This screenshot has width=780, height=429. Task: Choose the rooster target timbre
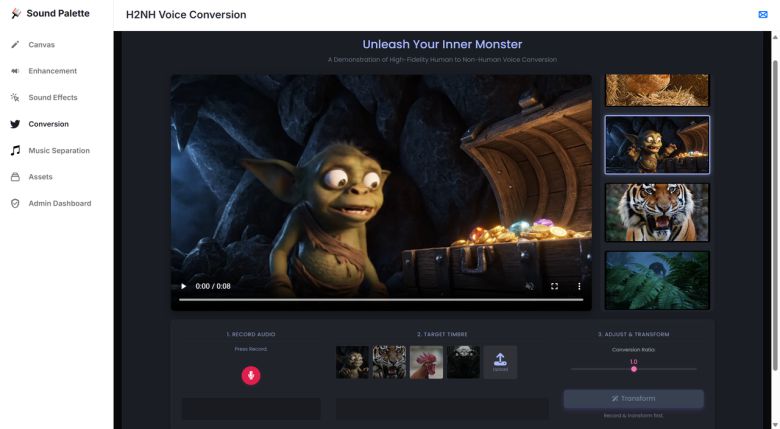(426, 362)
